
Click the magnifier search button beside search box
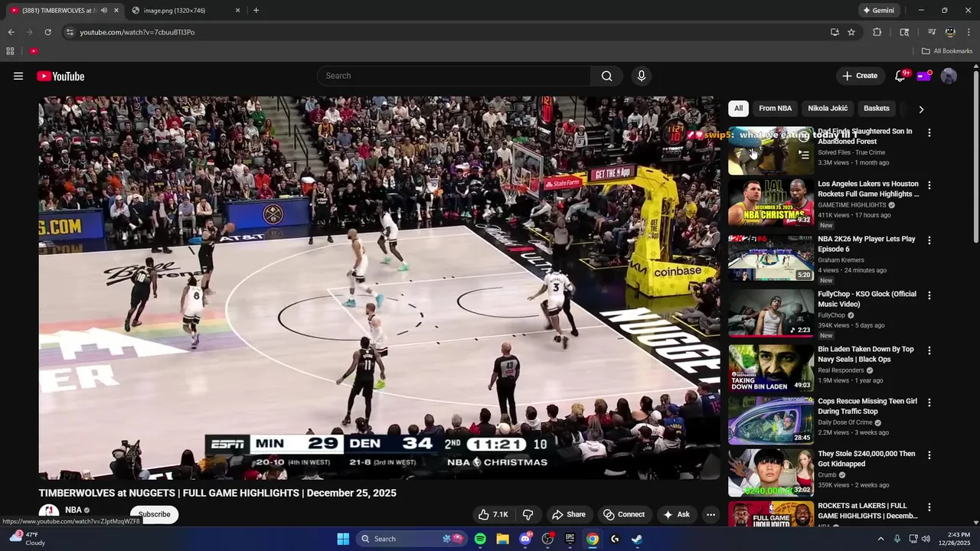click(606, 76)
